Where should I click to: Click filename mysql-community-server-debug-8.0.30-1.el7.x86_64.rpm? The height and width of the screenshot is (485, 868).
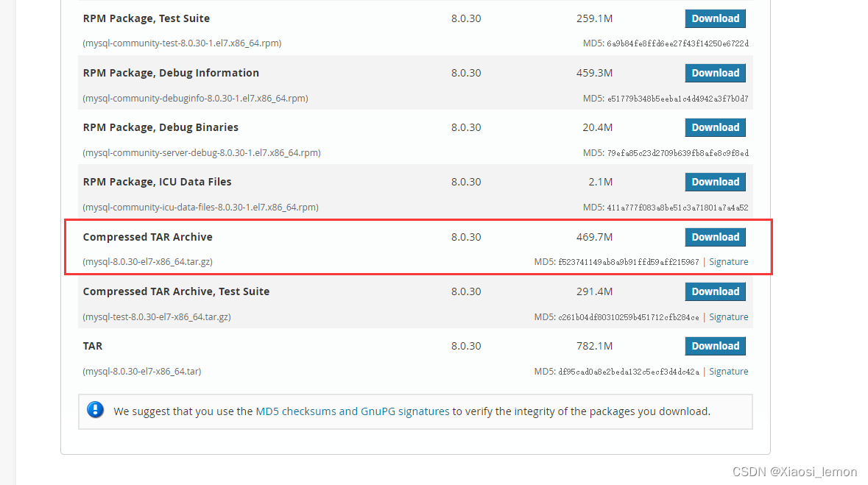[202, 153]
